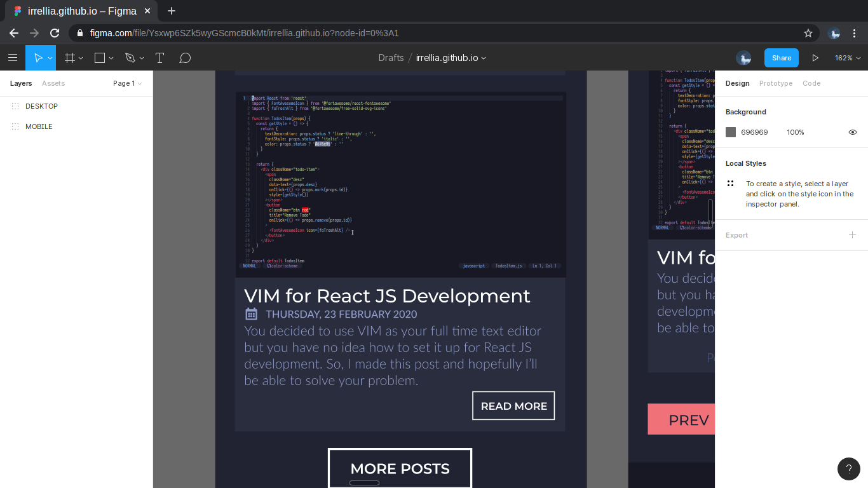Open the 162% zoom dropdown
This screenshot has width=868, height=488.
coord(848,58)
